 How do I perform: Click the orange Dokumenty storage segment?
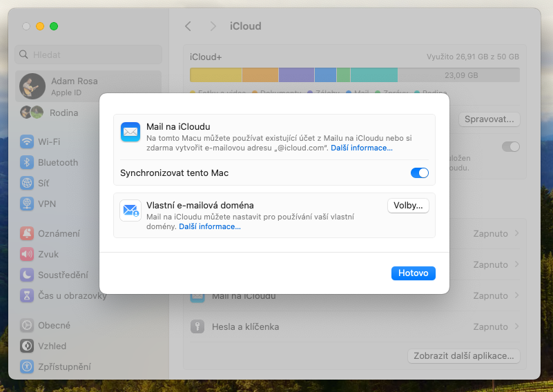(260, 75)
